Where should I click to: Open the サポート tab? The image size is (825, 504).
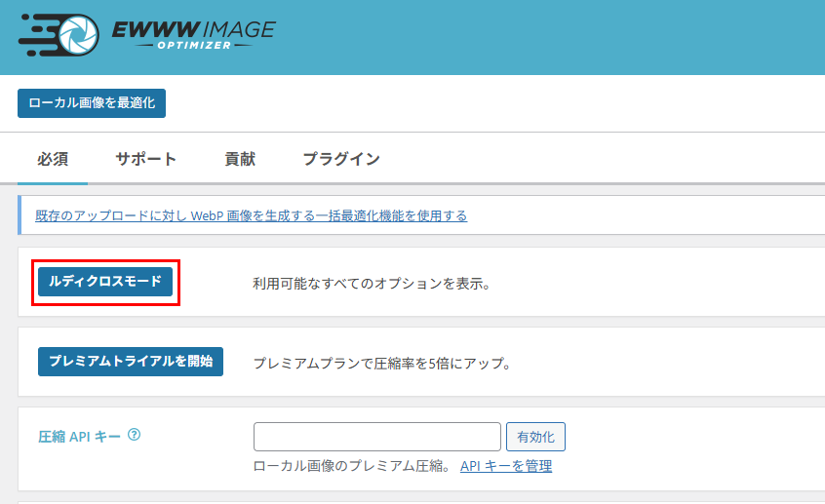coord(146,159)
